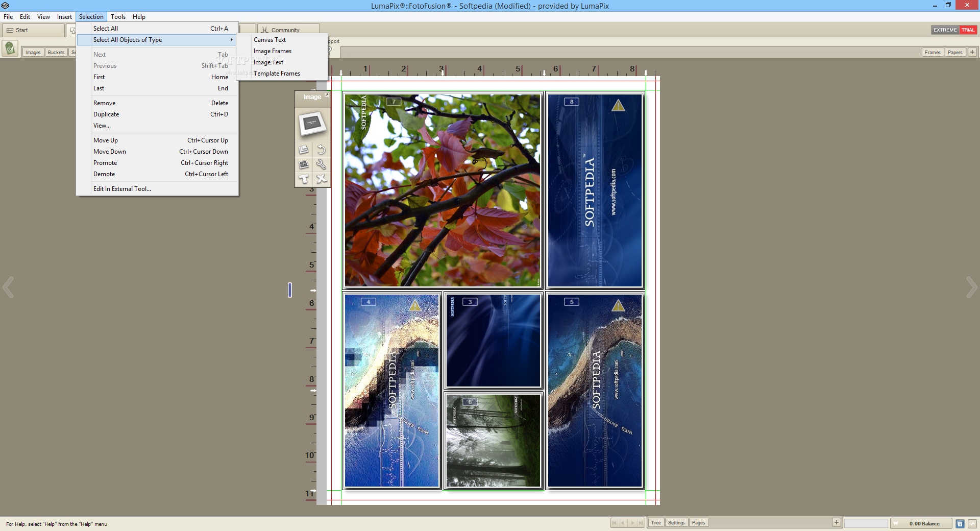Open View... in Selection menu
980x531 pixels.
point(157,126)
